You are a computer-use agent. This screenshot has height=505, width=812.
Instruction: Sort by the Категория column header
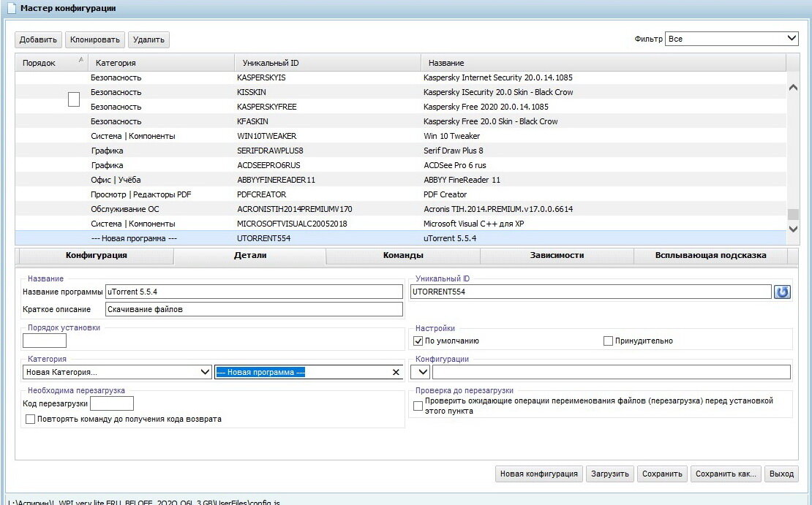[x=160, y=63]
